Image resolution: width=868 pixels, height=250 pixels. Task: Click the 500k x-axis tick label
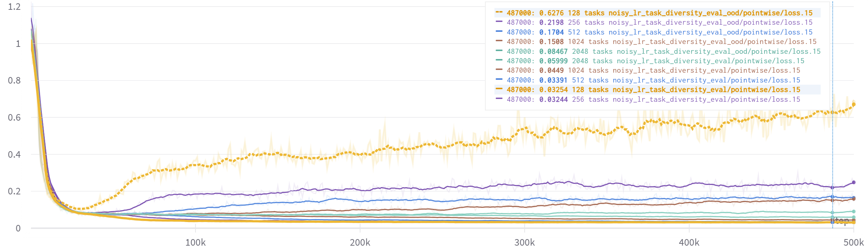[853, 242]
